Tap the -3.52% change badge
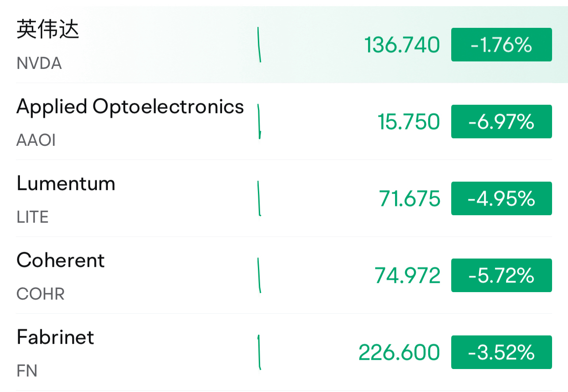Image resolution: width=568 pixels, height=392 pixels. (502, 352)
